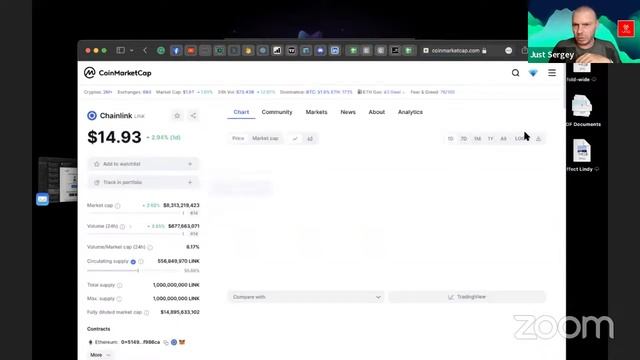This screenshot has height=360, width=640.
Task: Open the Markets tab
Action: [316, 112]
